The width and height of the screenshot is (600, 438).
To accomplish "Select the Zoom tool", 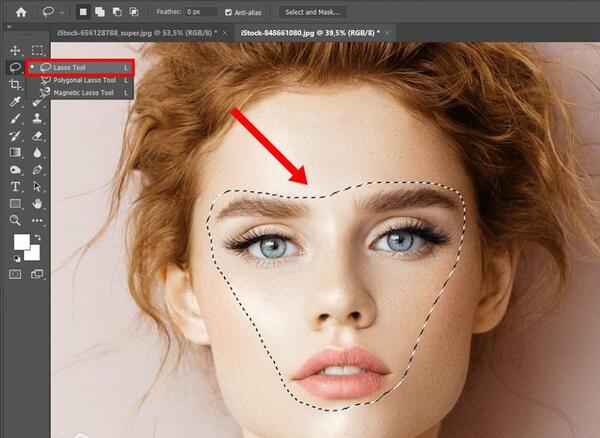I will point(15,220).
